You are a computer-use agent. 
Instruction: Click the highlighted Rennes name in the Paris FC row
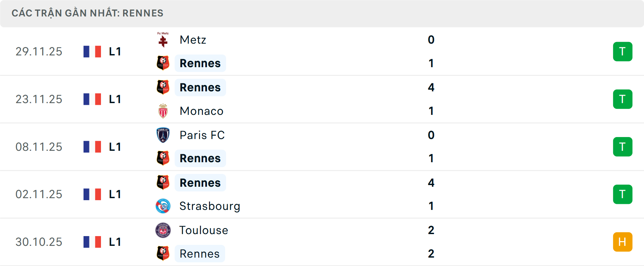click(200, 158)
